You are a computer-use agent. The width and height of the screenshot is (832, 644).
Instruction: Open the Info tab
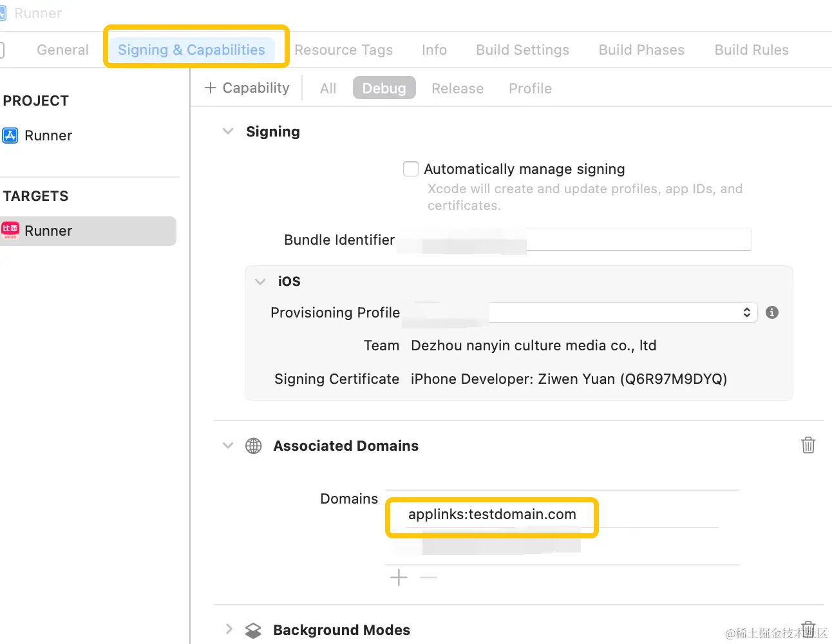pyautogui.click(x=434, y=50)
